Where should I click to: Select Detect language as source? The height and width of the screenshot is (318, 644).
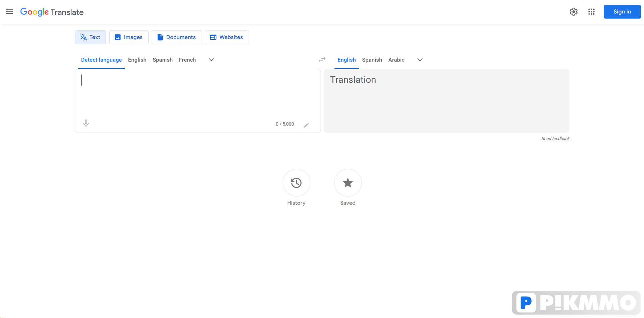pyautogui.click(x=101, y=60)
